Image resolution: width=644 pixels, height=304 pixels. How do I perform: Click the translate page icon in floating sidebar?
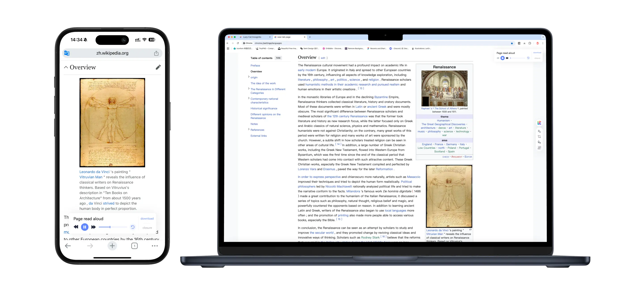pos(539,131)
